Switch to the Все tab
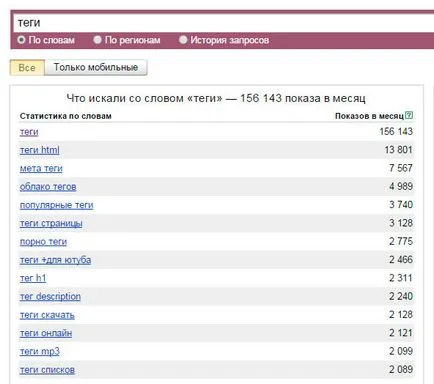 [27, 68]
